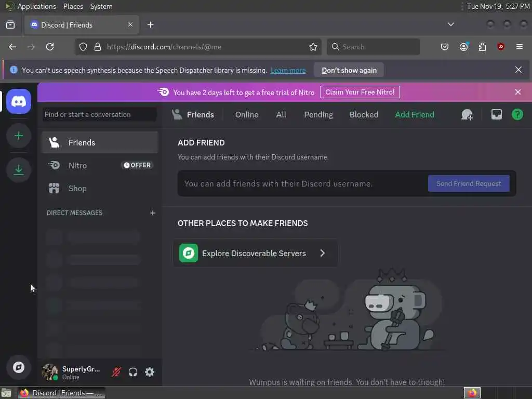The image size is (532, 399).
Task: Click Discord | Friends taskbar window button
Action: (61, 393)
